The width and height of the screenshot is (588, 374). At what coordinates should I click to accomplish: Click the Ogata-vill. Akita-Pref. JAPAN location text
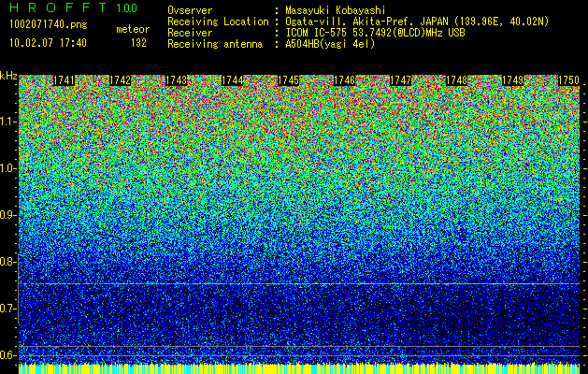pyautogui.click(x=417, y=22)
